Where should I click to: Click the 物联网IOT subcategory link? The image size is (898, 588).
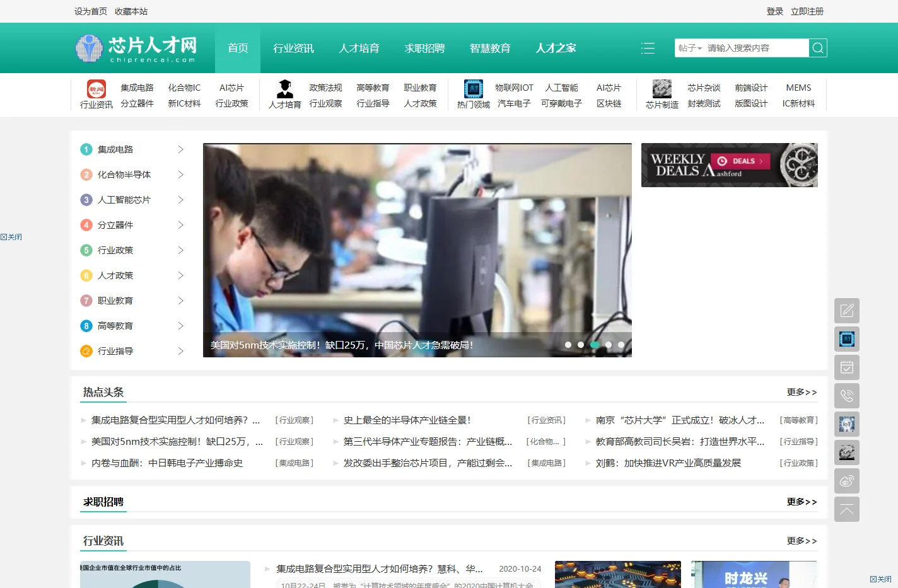click(514, 88)
